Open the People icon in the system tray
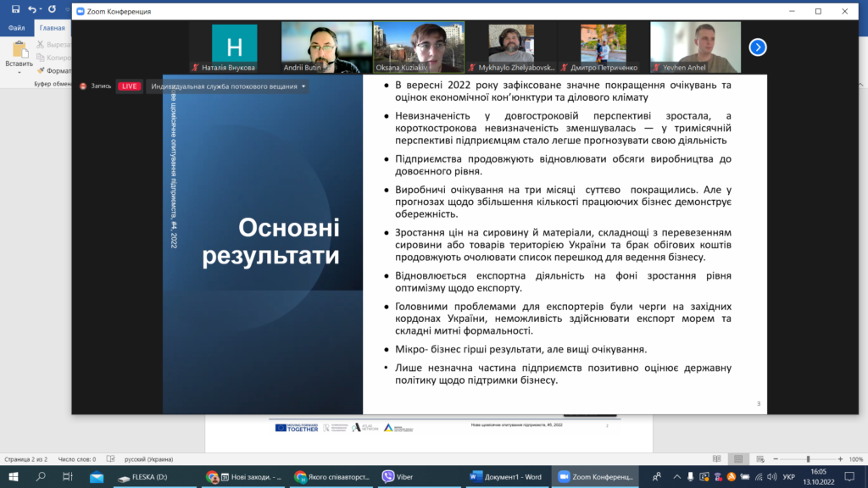 (657, 476)
